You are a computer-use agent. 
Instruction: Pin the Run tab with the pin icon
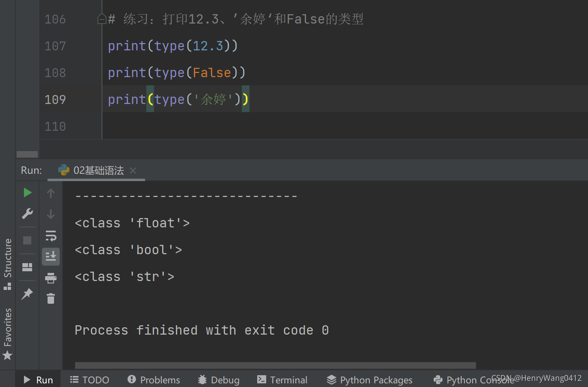(x=27, y=294)
